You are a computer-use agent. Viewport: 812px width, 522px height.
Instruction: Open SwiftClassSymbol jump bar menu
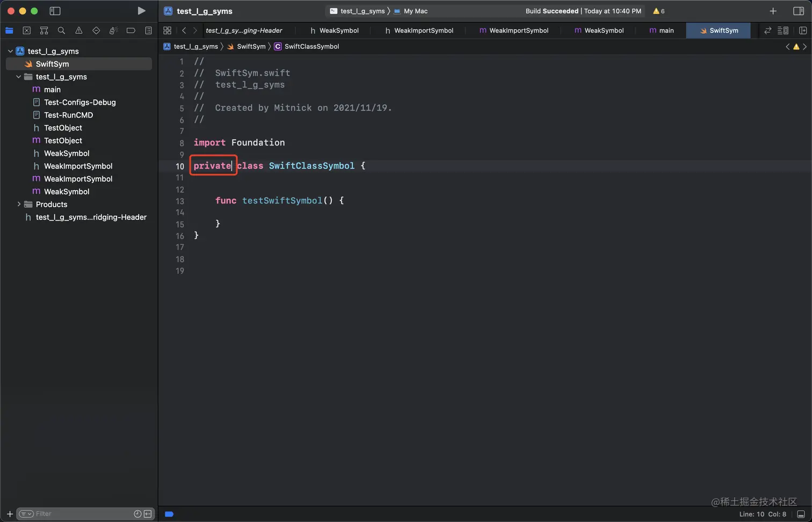[307, 47]
